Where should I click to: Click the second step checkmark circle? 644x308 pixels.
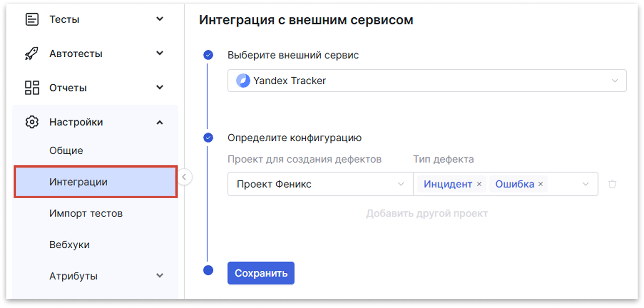tap(208, 138)
